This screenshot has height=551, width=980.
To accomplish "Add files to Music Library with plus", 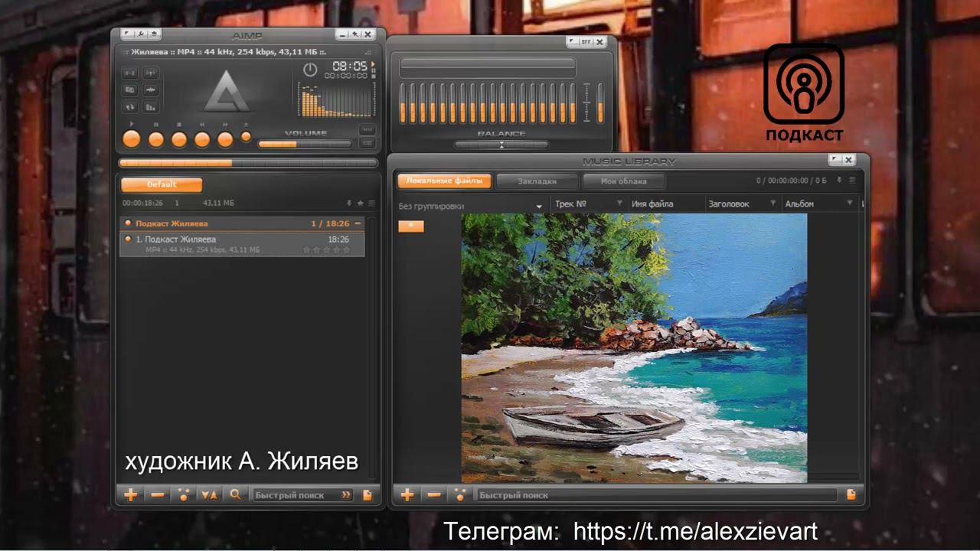I will [x=407, y=495].
